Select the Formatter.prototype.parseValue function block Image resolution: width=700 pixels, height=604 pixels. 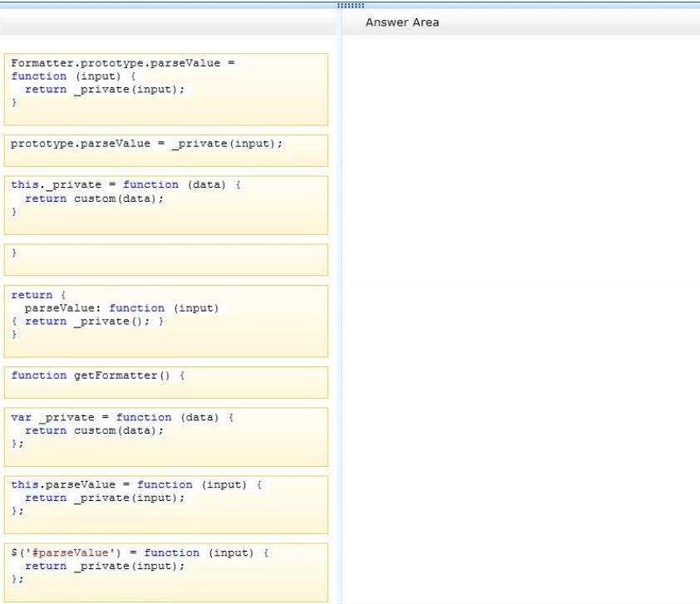pos(166,89)
